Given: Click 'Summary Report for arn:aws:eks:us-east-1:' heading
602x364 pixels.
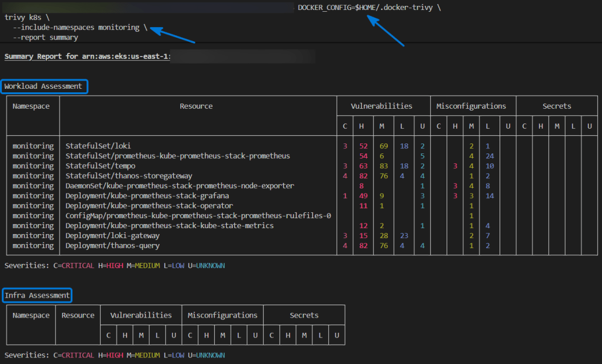Looking at the screenshot, I should 88,56.
